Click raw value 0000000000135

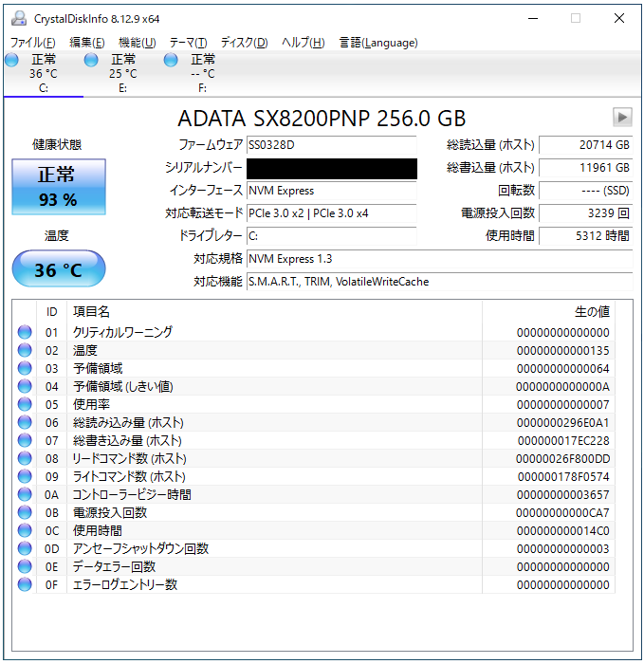point(562,351)
